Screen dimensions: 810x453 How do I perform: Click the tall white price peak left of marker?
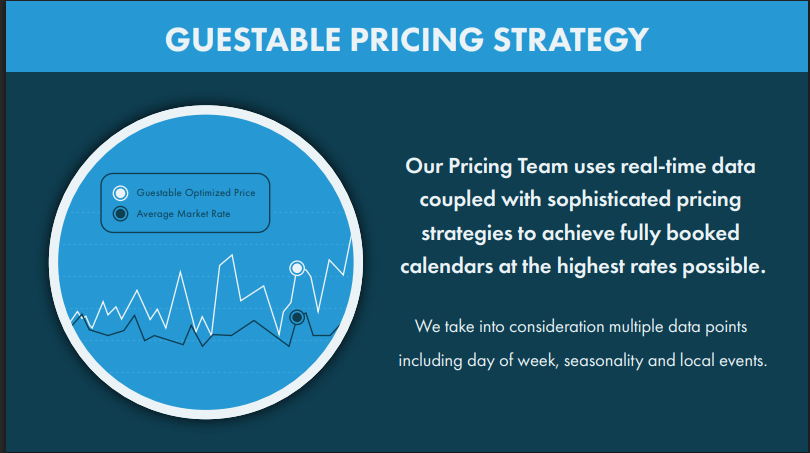(x=231, y=256)
